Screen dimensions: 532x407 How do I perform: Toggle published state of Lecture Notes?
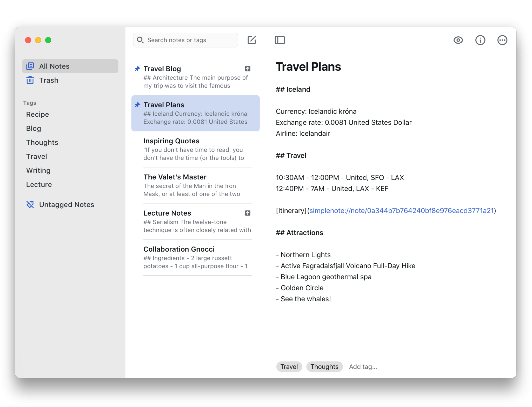point(248,213)
